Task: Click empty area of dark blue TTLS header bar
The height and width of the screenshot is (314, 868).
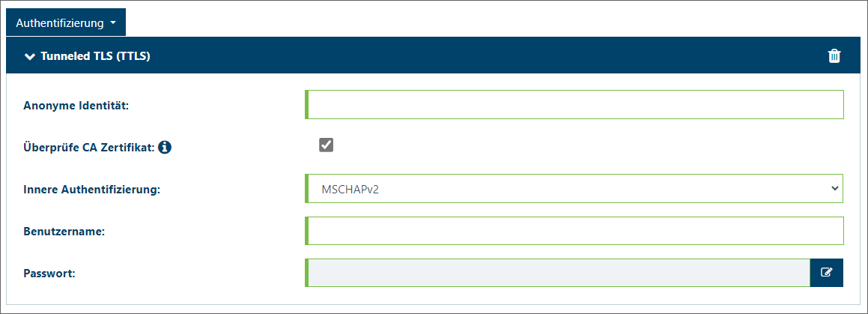Action: click(487, 55)
